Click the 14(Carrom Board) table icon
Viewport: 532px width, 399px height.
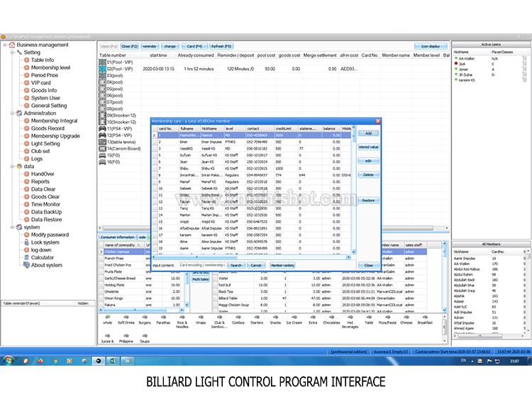click(x=103, y=147)
